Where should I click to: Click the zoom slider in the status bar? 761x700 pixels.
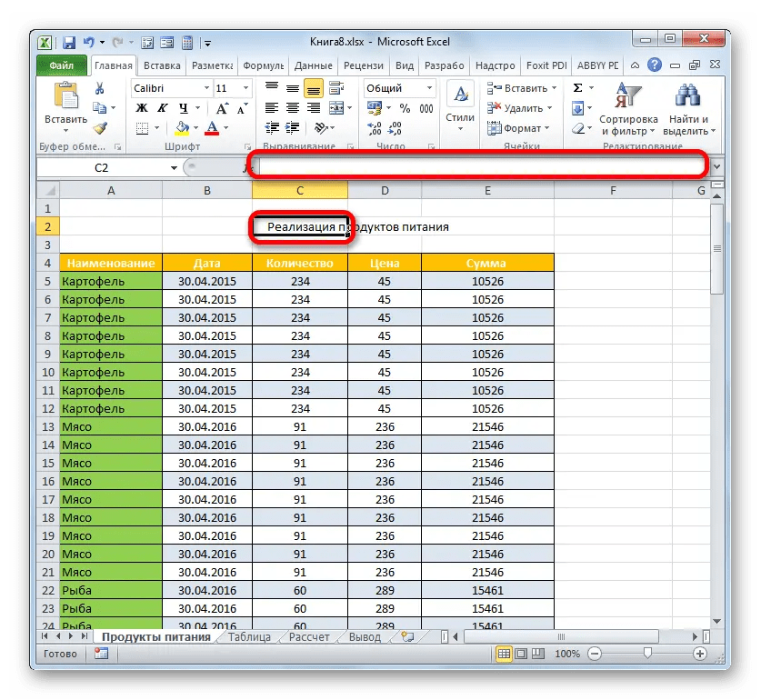pyautogui.click(x=647, y=654)
